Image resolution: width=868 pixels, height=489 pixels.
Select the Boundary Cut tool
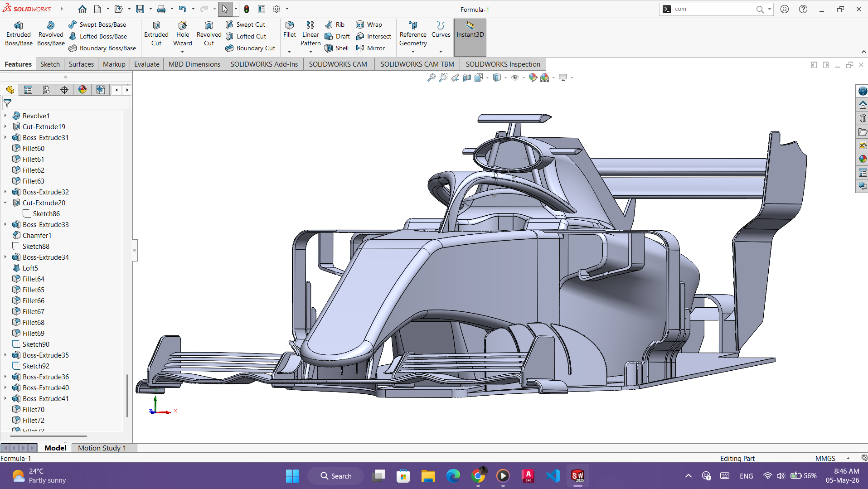[250, 48]
